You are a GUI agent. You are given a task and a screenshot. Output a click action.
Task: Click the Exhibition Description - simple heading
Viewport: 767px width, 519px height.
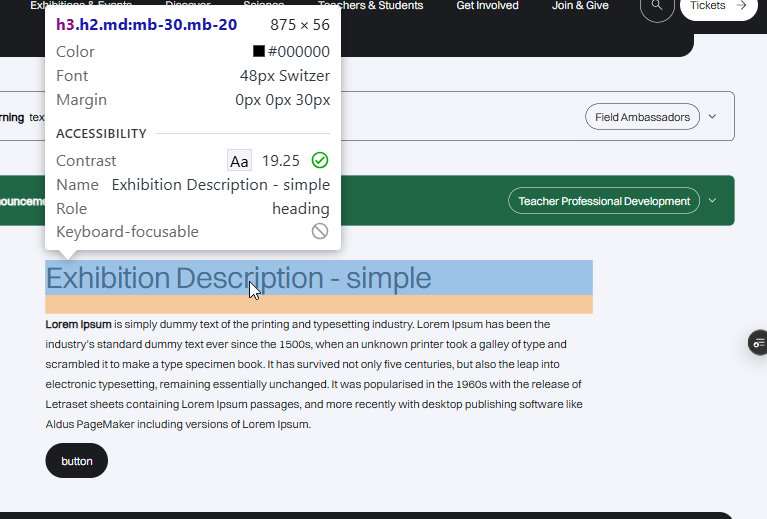[238, 278]
